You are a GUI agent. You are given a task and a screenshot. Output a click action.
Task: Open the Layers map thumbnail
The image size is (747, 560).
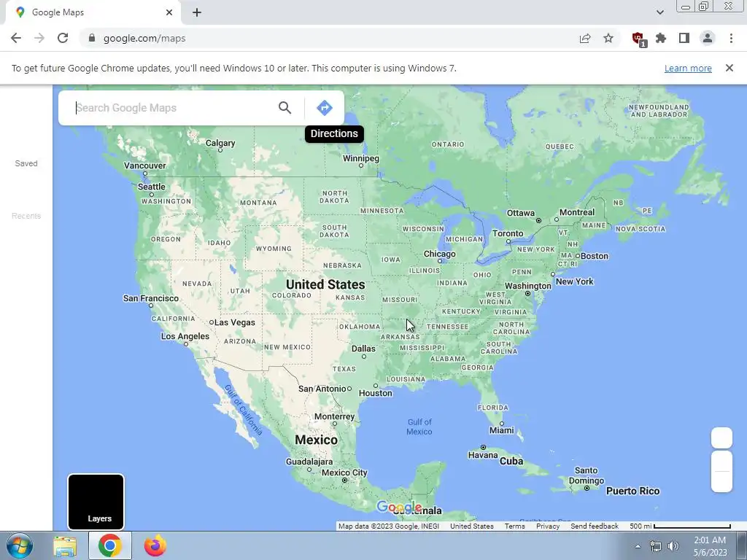[x=96, y=502]
